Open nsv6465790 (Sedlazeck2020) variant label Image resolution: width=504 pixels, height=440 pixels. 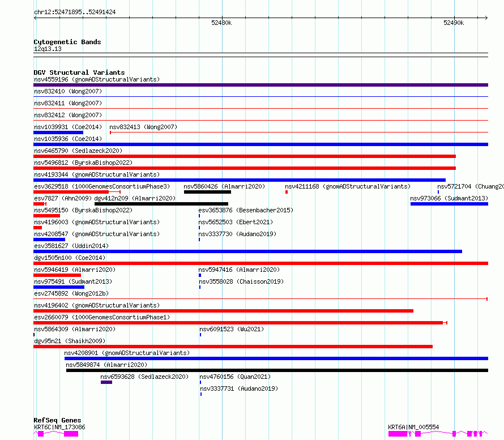[78, 151]
